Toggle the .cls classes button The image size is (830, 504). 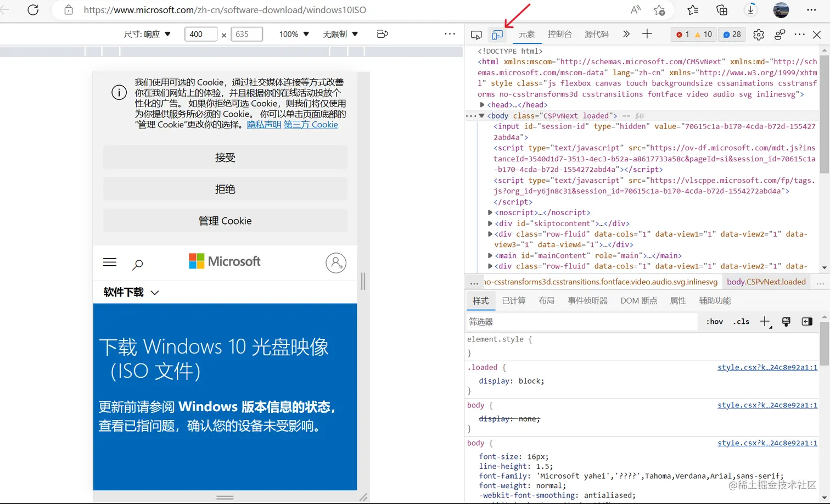(741, 322)
